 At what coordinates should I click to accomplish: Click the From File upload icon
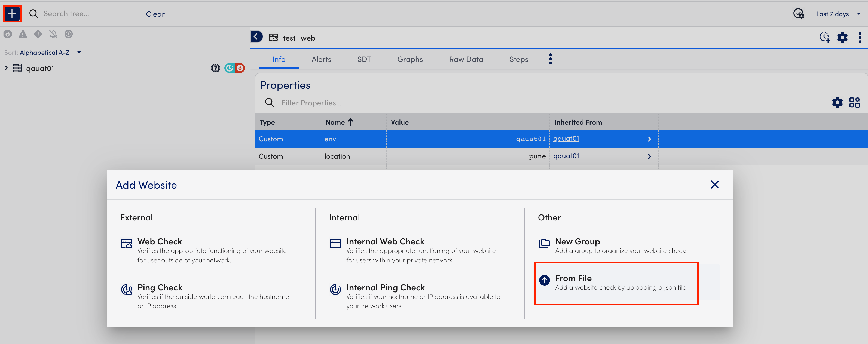545,280
